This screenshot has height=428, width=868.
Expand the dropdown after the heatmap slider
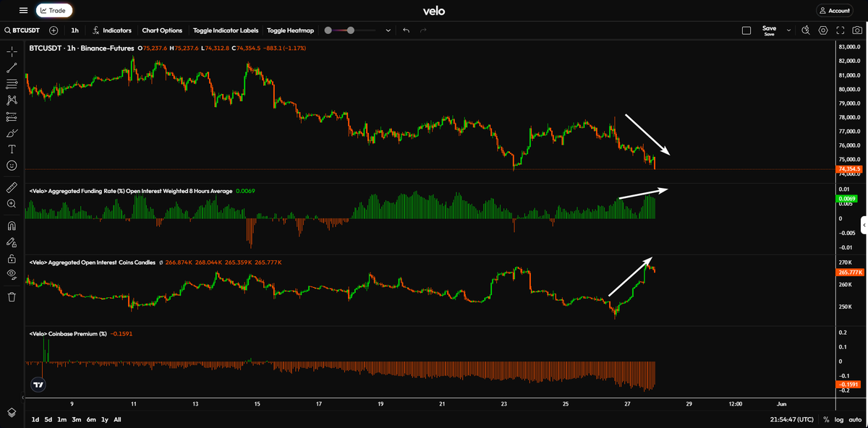point(388,30)
